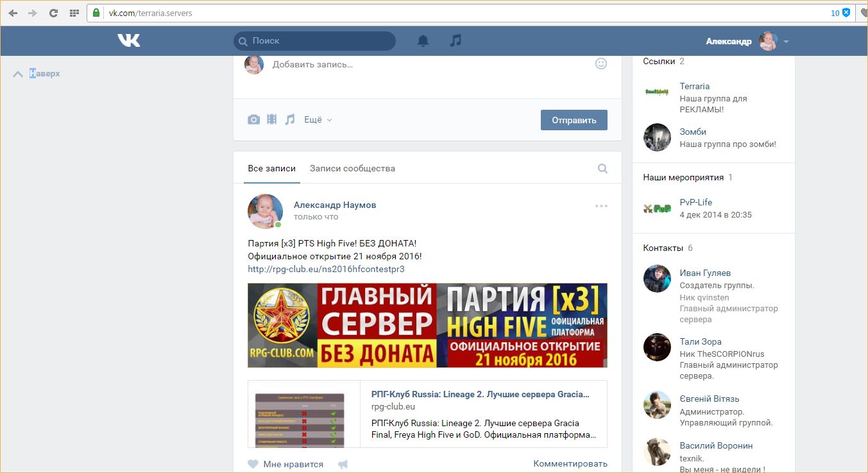Open Иван Гуляев profile name link

tap(705, 273)
